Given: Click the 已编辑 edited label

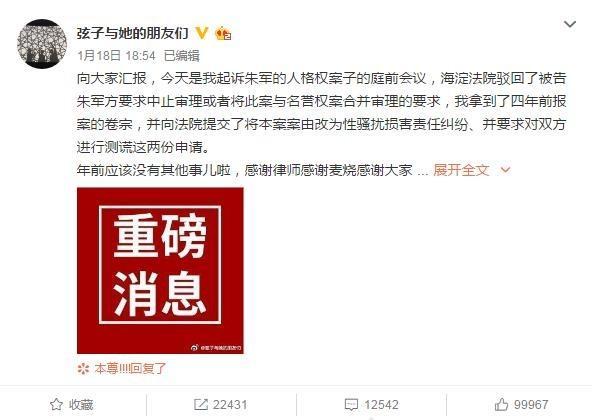Looking at the screenshot, I should pyautogui.click(x=182, y=56).
